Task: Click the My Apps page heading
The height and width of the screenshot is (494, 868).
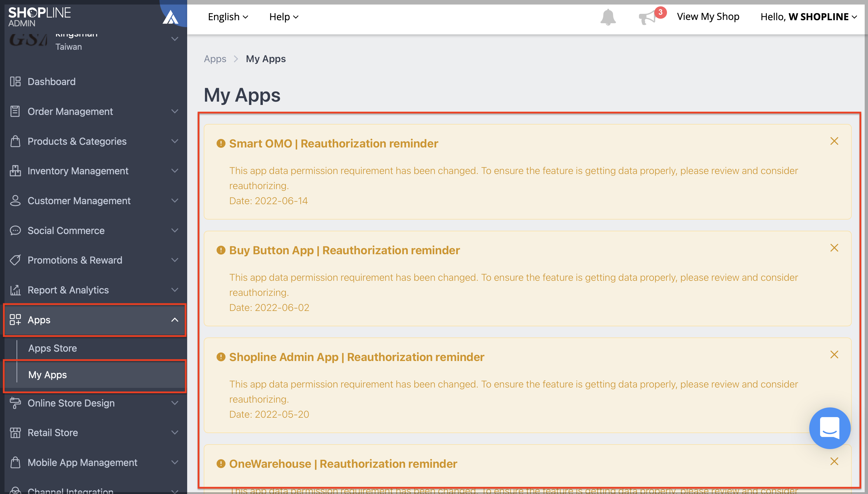Action: 242,95
